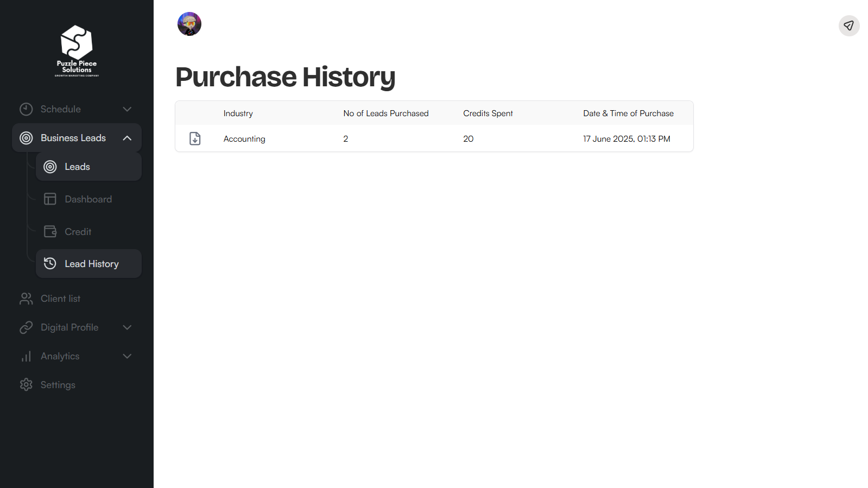The height and width of the screenshot is (488, 868).
Task: Collapse the Business Leads section chevron
Action: click(x=127, y=138)
